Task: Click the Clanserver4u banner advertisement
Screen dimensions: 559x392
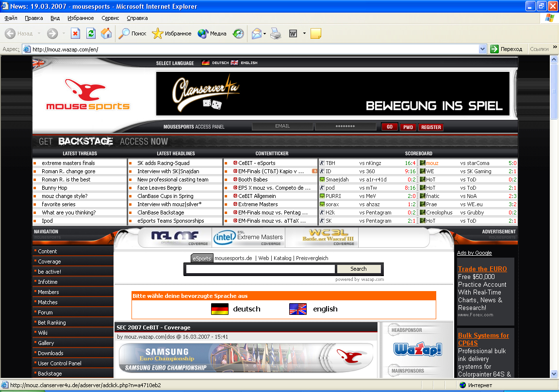Action: tap(333, 94)
